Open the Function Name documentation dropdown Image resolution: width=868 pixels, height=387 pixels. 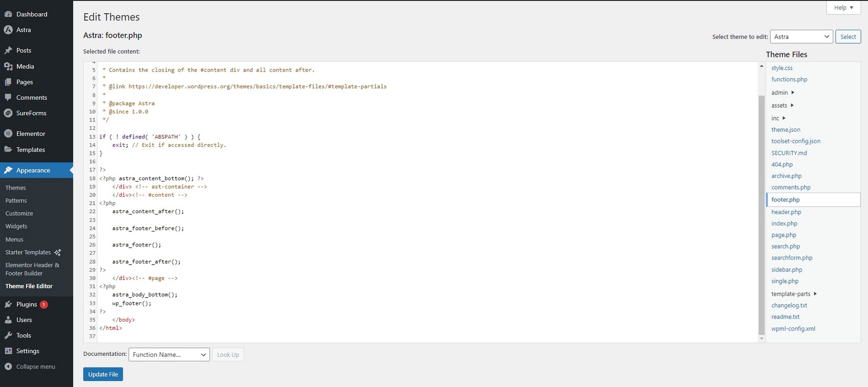169,355
